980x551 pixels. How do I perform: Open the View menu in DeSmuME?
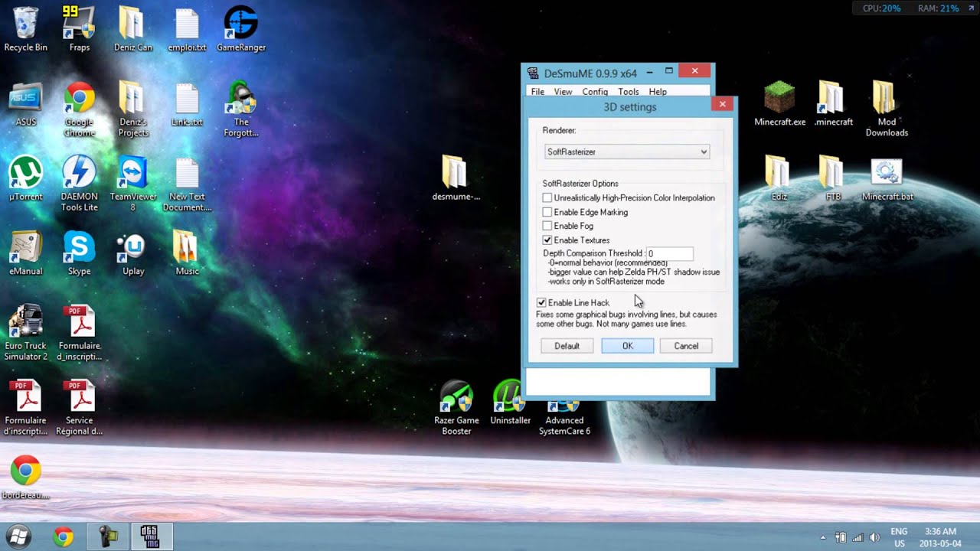[563, 92]
